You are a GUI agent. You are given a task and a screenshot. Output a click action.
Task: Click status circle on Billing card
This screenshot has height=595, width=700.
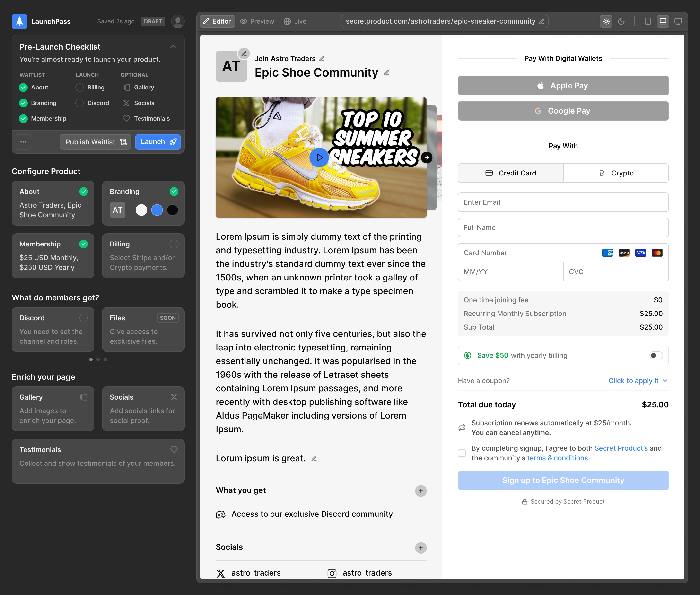(174, 244)
